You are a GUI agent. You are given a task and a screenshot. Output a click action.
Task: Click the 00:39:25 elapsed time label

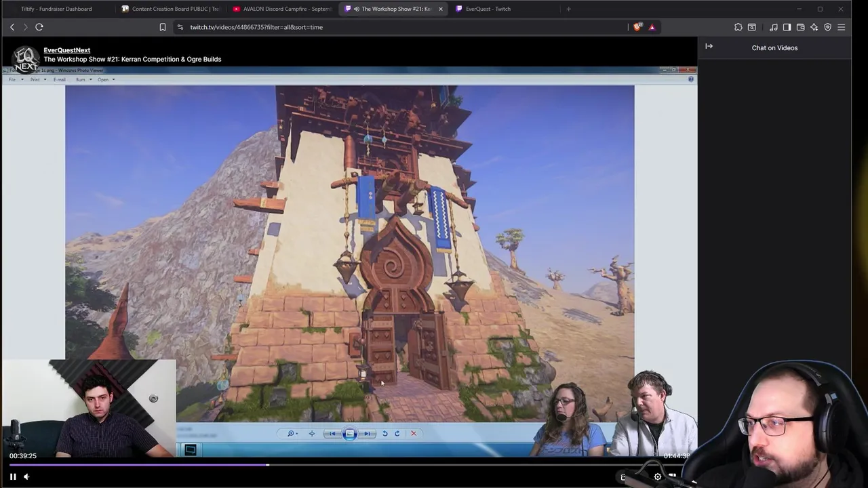pos(23,456)
